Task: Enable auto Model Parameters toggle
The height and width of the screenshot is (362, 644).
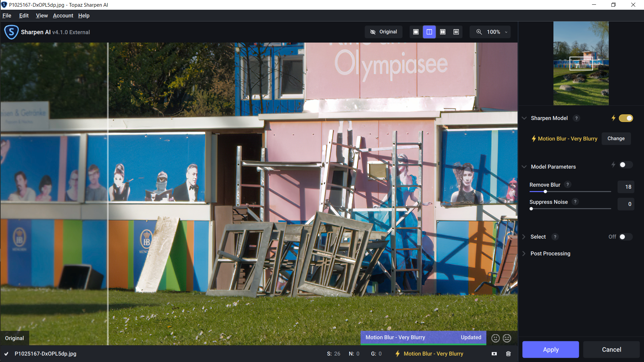Action: [626, 165]
